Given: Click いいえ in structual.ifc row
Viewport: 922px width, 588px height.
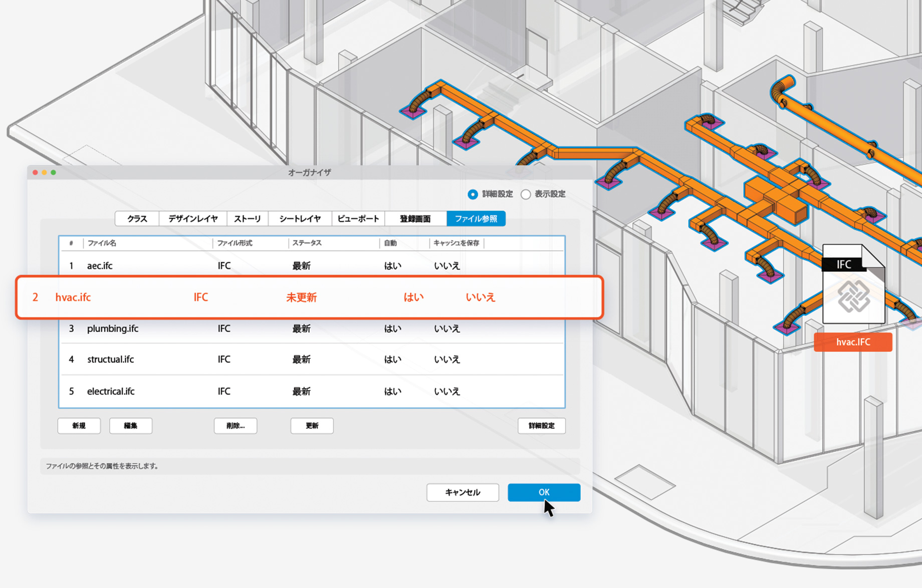Looking at the screenshot, I should click(447, 360).
